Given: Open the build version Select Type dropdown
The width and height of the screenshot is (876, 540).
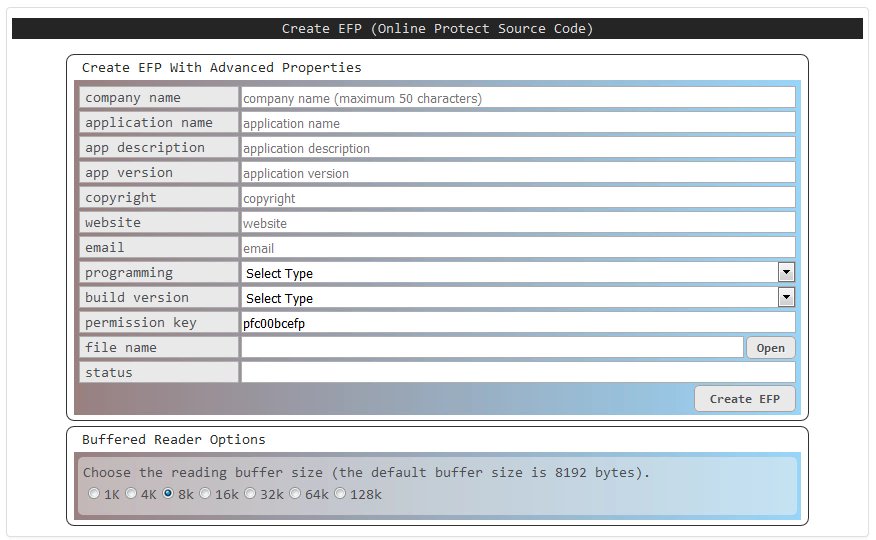Looking at the screenshot, I should tap(518, 298).
